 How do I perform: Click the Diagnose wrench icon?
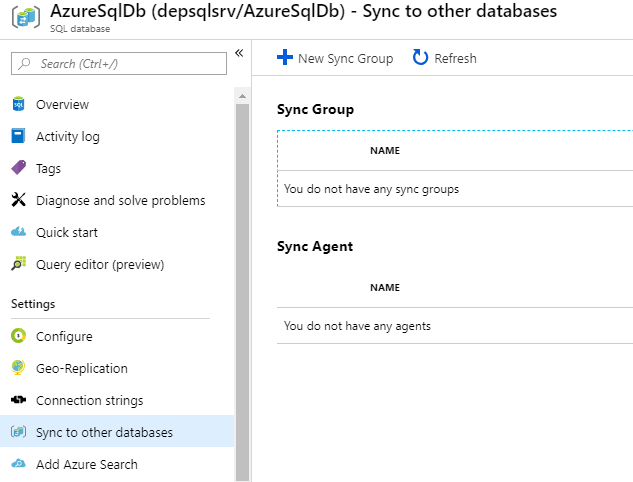point(19,199)
